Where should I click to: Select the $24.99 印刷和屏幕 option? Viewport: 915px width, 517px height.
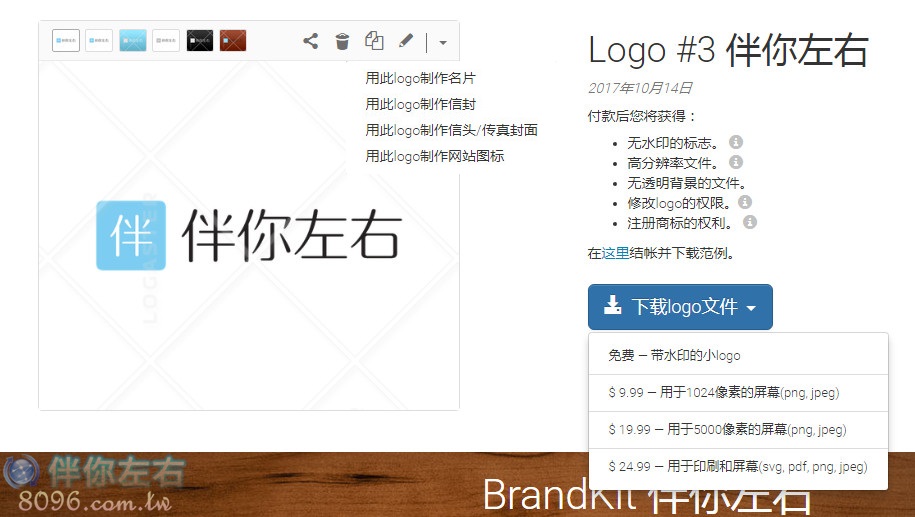point(738,467)
